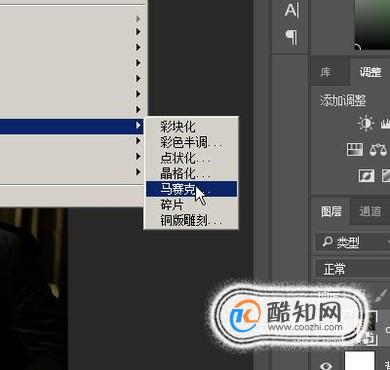Viewport: 390px width, 370px height.
Task: Add a Hue/Saturation adjustment
Action: 355,150
